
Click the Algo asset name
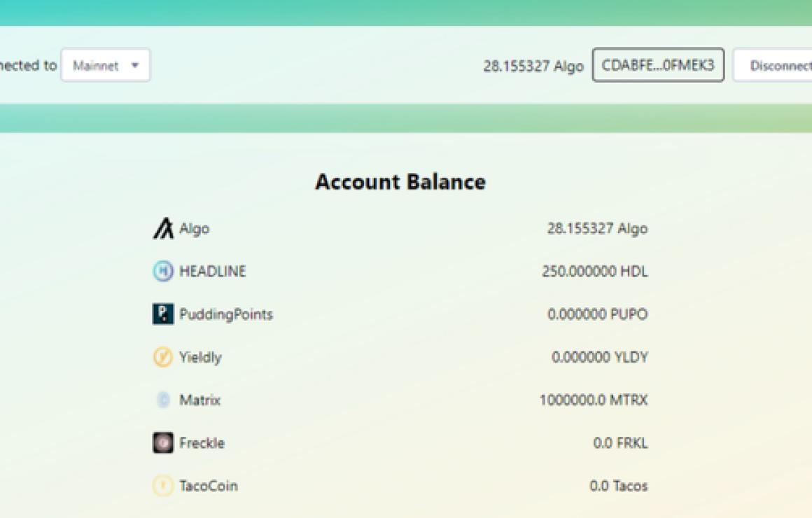[x=194, y=229]
